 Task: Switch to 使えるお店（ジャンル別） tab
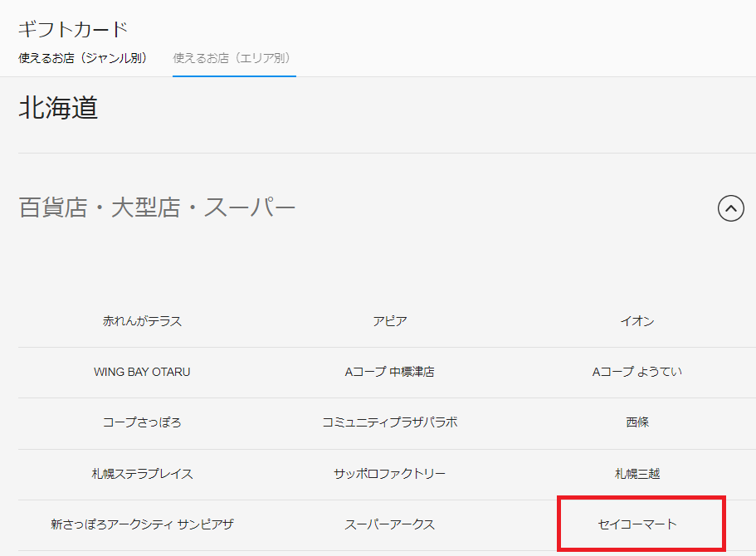point(82,58)
